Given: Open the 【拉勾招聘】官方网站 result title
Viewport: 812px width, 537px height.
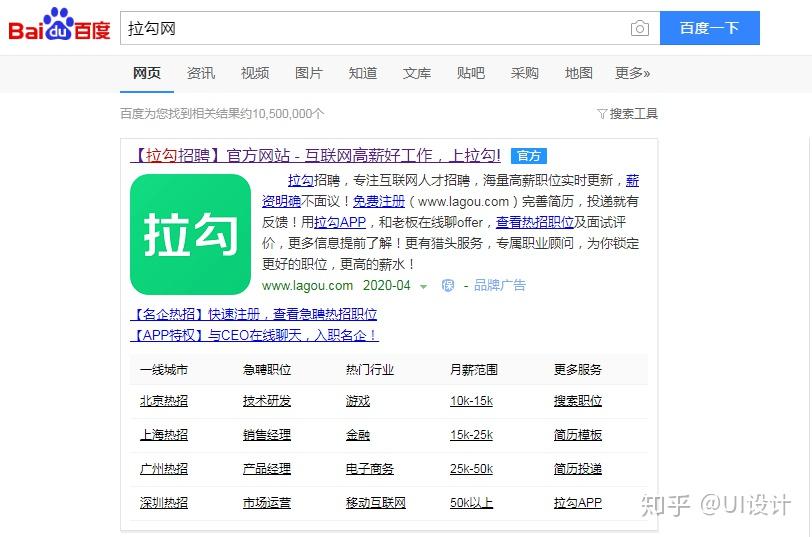Looking at the screenshot, I should point(315,155).
